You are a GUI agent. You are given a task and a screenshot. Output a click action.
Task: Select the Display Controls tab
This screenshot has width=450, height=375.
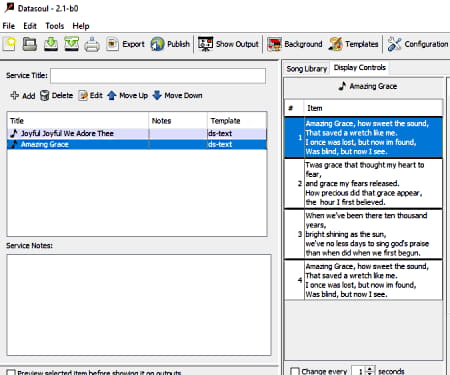pos(360,68)
